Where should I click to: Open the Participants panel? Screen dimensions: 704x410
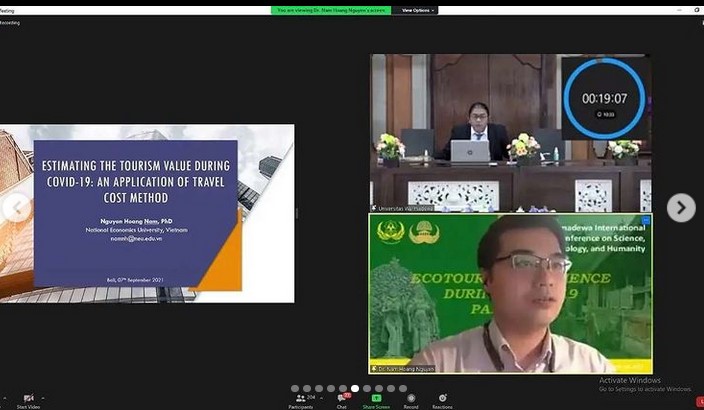coord(301,401)
